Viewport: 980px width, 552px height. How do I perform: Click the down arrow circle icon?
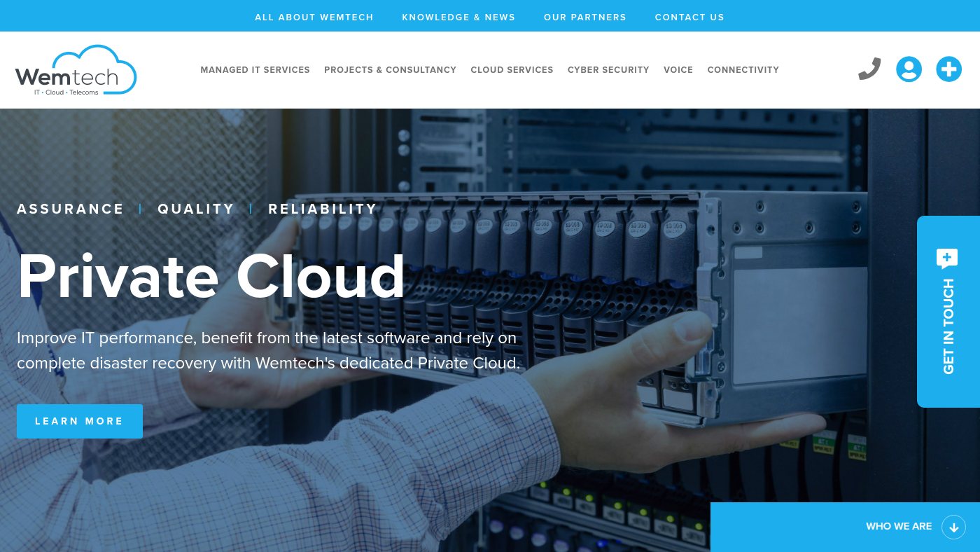tap(953, 527)
